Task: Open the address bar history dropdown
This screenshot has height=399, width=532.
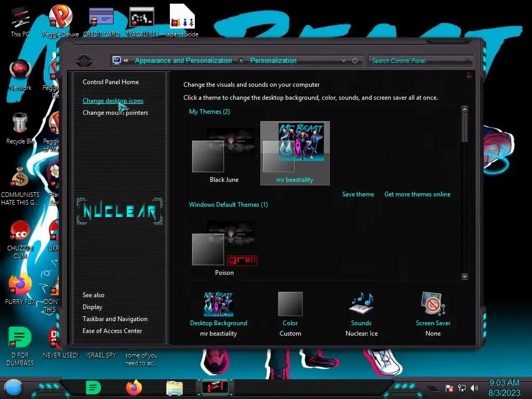Action: coord(344,60)
